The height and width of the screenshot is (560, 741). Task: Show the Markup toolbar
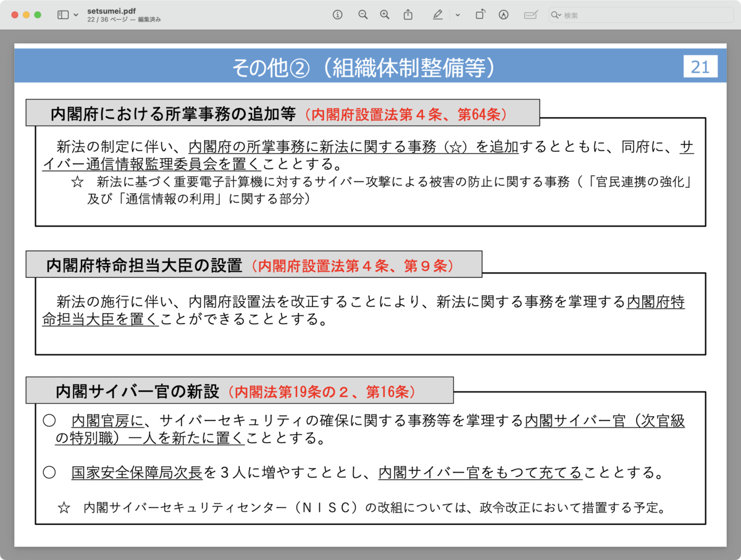tap(503, 15)
